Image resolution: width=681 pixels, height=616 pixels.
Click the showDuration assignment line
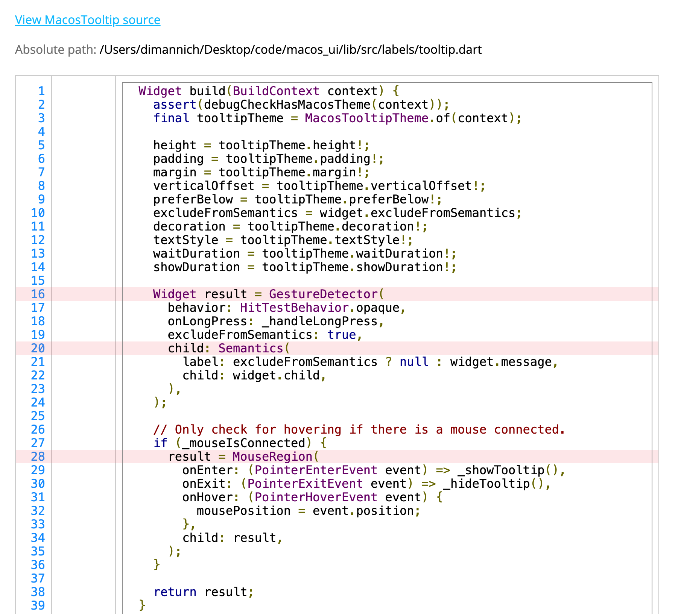[305, 267]
